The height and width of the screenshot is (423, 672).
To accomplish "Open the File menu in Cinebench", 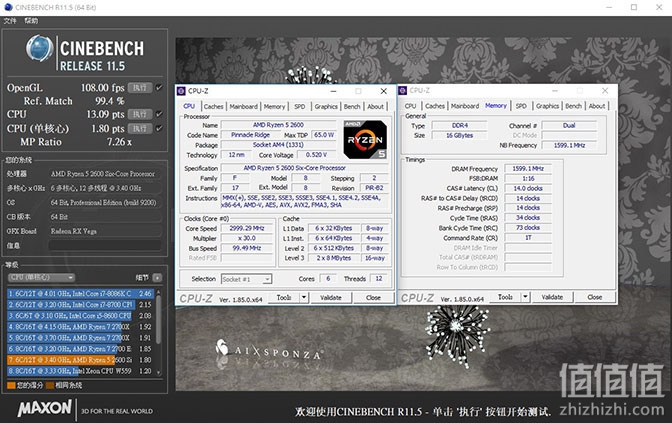I will tap(10, 21).
